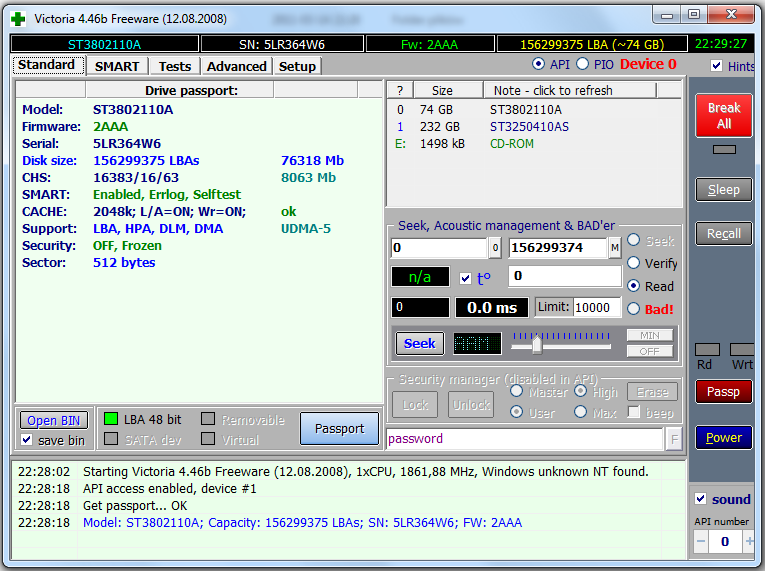This screenshot has height=573, width=766.
Task: Click the end LBA field 156299374
Action: coord(557,248)
